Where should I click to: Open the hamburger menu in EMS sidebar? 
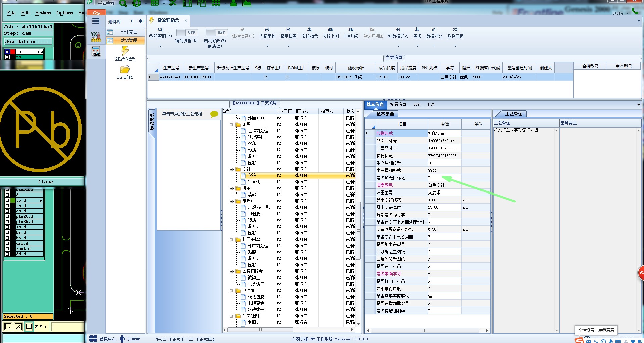point(96,21)
